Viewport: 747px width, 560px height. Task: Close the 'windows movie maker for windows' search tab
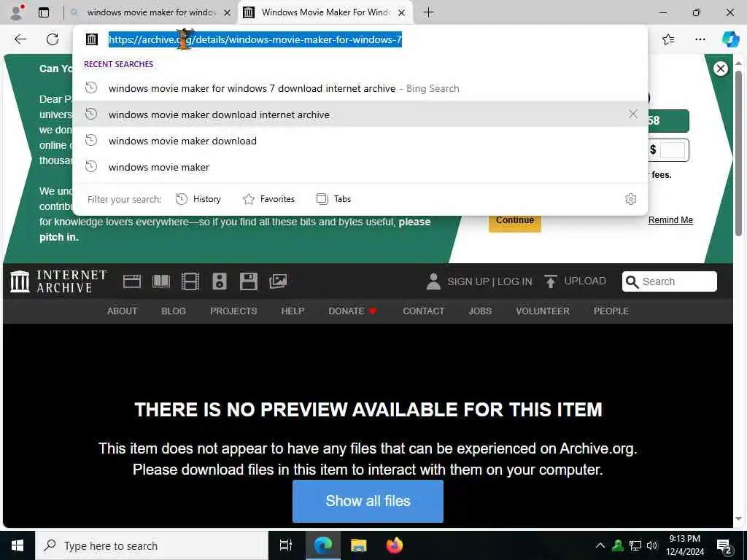tap(228, 13)
